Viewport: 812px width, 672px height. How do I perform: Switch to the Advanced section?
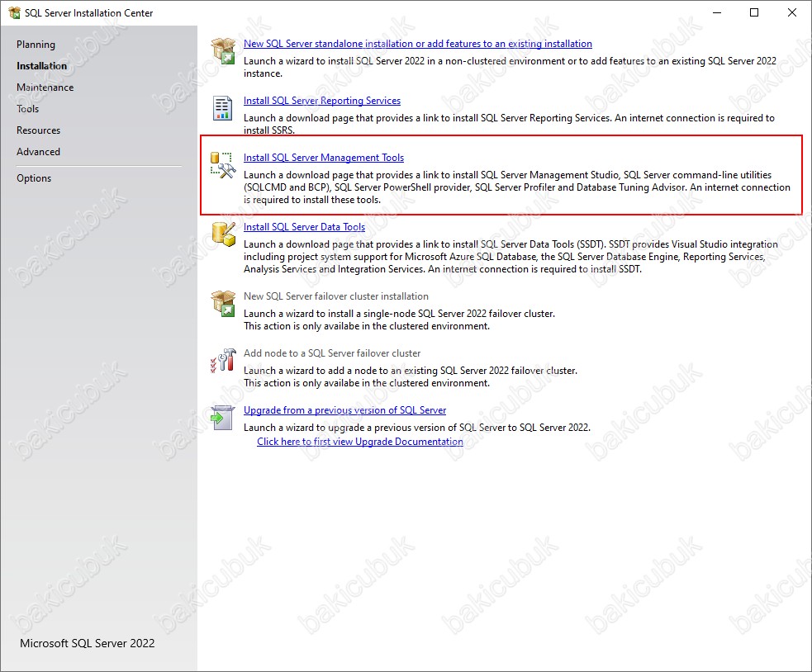pos(38,152)
